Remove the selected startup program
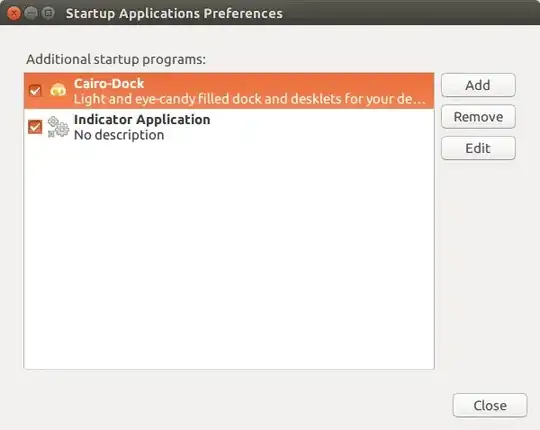 pyautogui.click(x=478, y=117)
